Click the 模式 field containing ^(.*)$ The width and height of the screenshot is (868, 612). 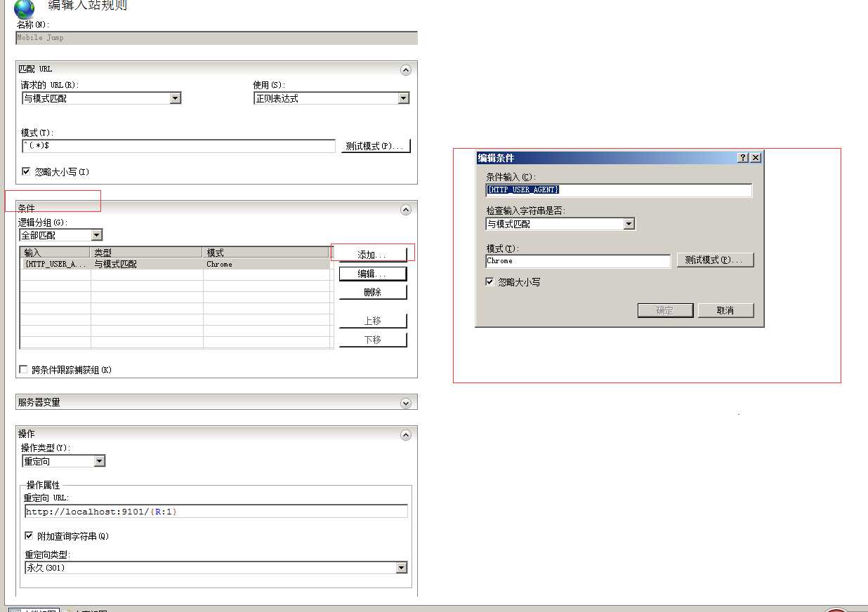pyautogui.click(x=178, y=146)
